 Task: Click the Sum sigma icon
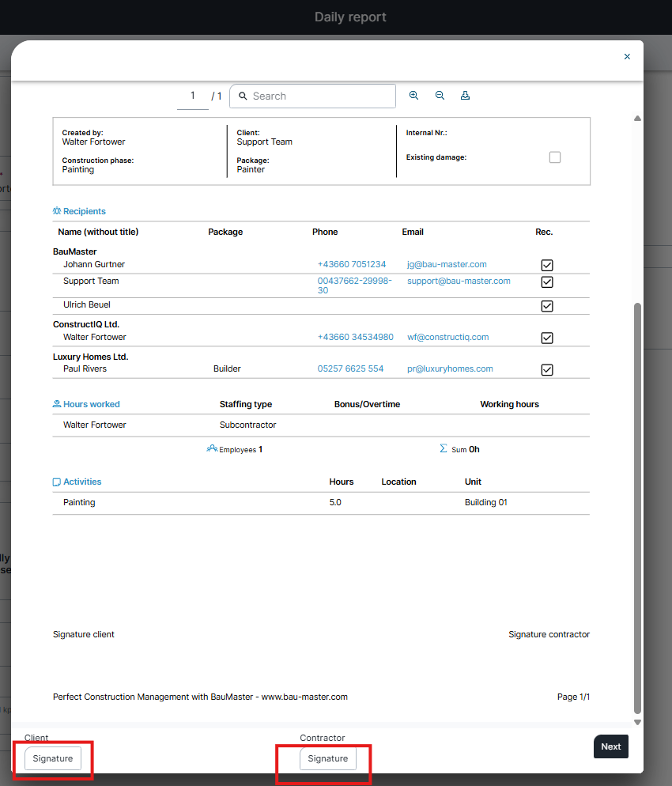click(444, 448)
